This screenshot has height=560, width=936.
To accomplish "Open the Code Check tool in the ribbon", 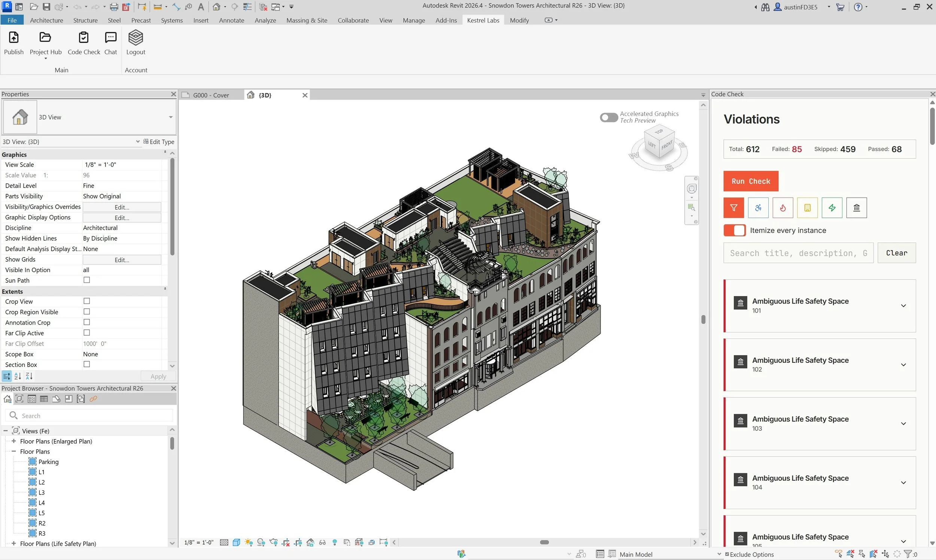I will [x=83, y=43].
